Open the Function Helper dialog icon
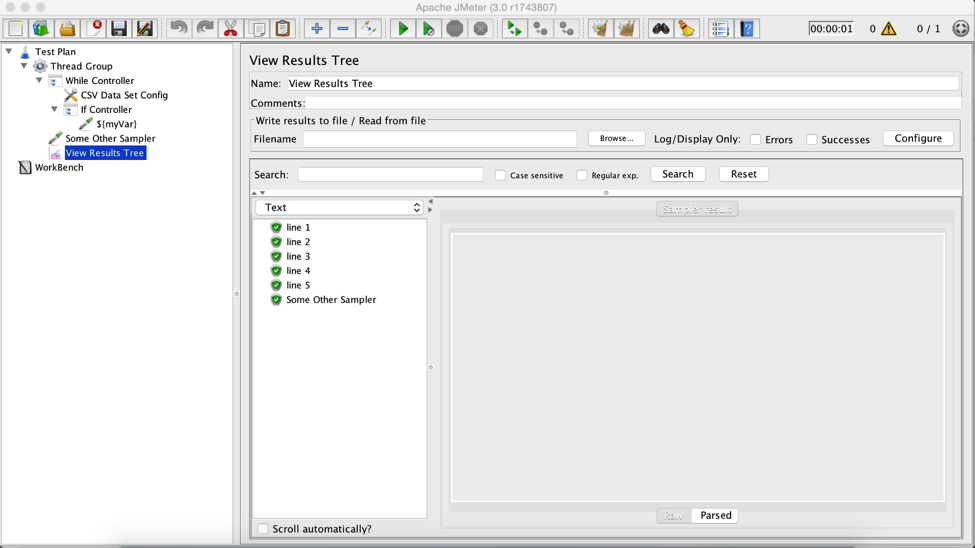 720,29
